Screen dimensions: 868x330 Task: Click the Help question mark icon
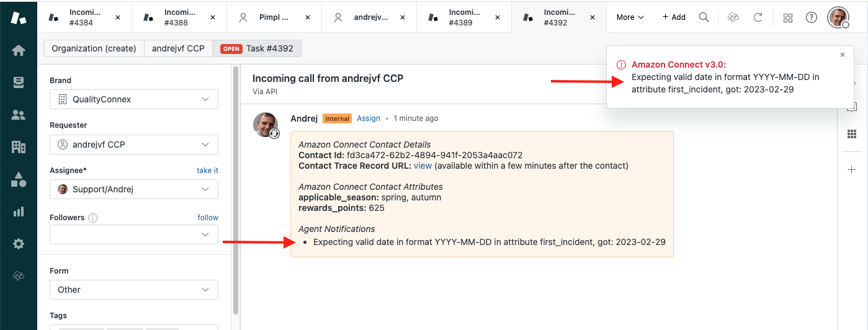(x=812, y=17)
